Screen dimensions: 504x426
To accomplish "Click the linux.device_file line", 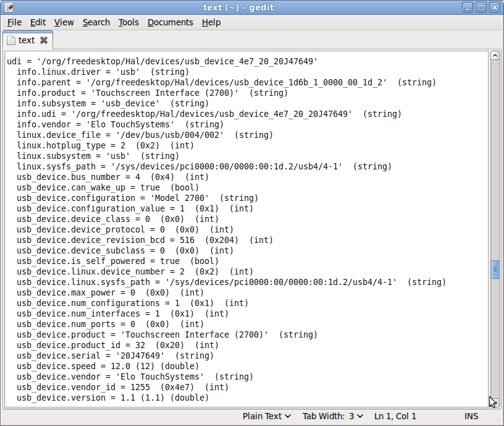I will point(145,135).
